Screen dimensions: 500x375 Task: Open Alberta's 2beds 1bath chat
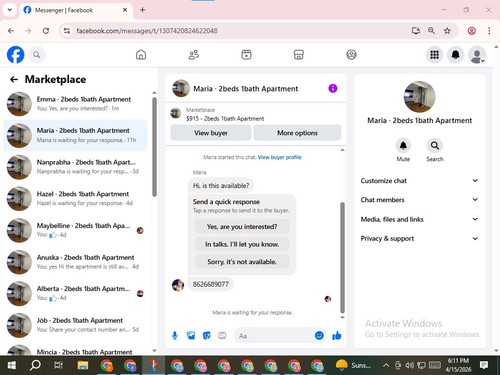click(75, 293)
